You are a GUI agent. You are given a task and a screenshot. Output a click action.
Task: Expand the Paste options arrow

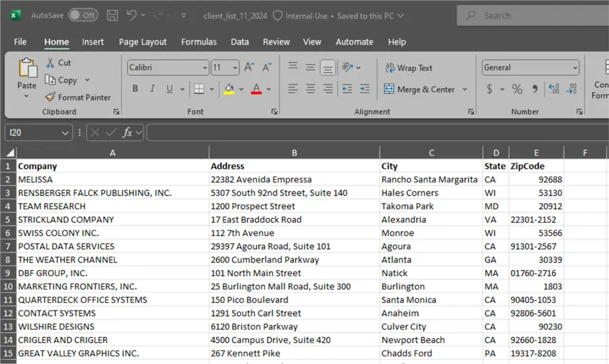pos(26,95)
